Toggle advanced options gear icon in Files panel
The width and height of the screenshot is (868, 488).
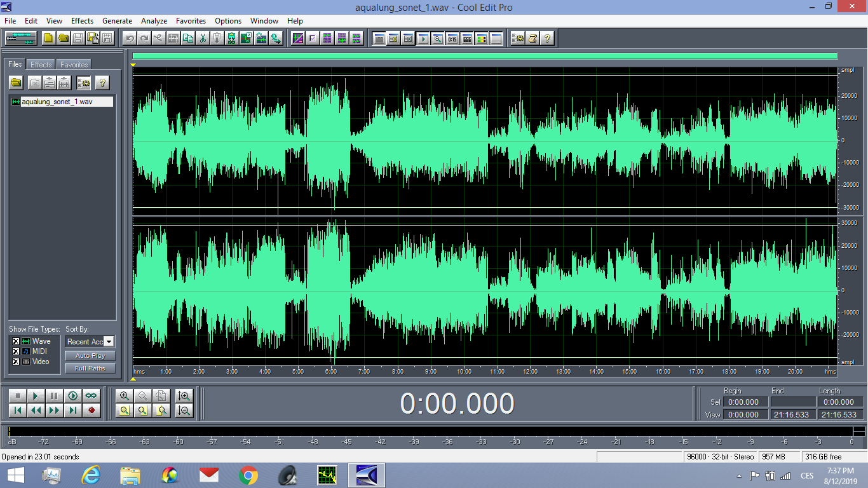(x=83, y=83)
